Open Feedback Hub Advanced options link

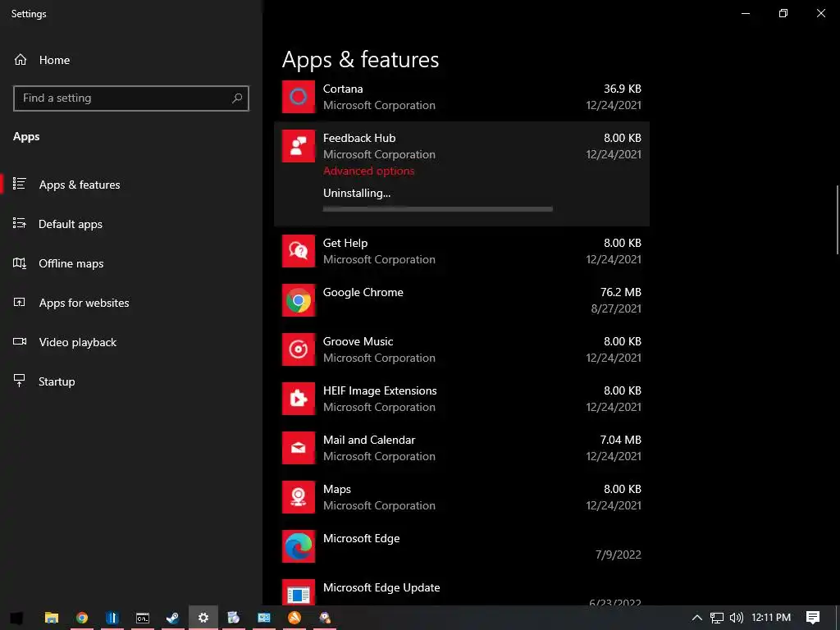click(368, 171)
